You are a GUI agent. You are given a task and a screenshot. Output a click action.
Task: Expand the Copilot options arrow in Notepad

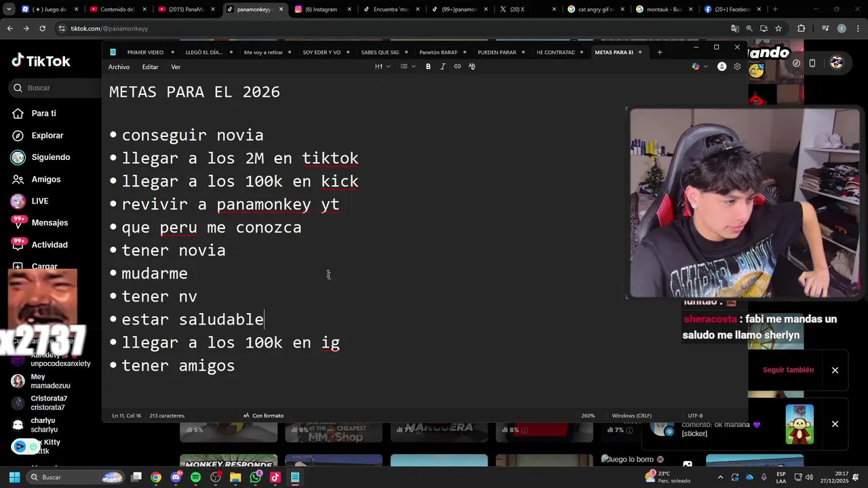(x=705, y=66)
